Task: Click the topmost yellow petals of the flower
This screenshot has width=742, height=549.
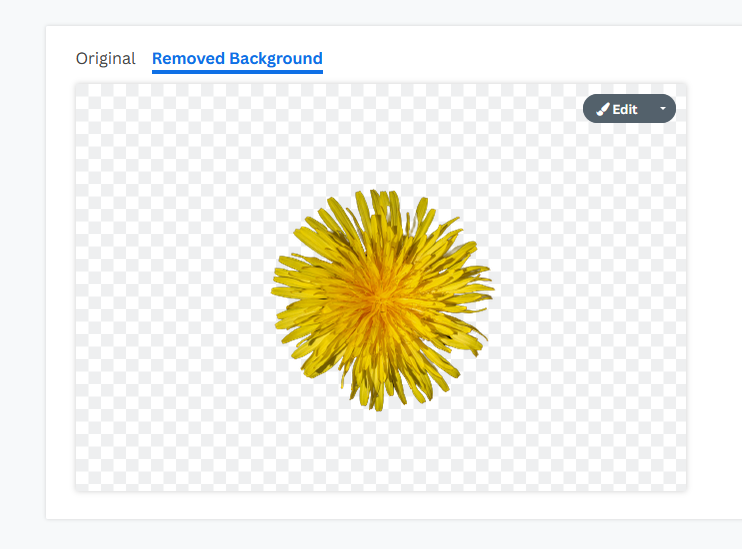Action: click(x=381, y=203)
